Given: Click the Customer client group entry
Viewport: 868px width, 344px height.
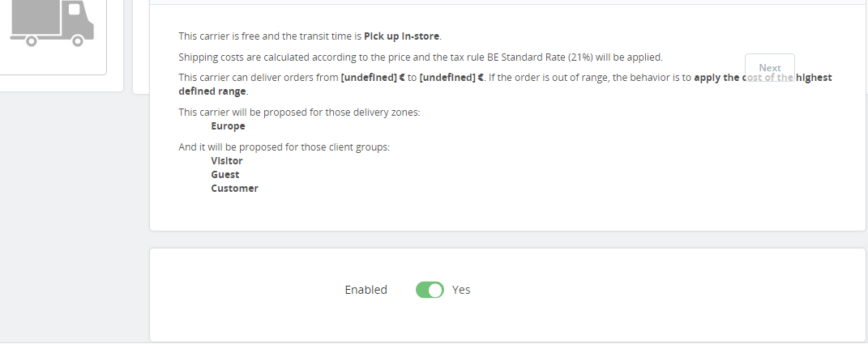Looking at the screenshot, I should pyautogui.click(x=234, y=189).
